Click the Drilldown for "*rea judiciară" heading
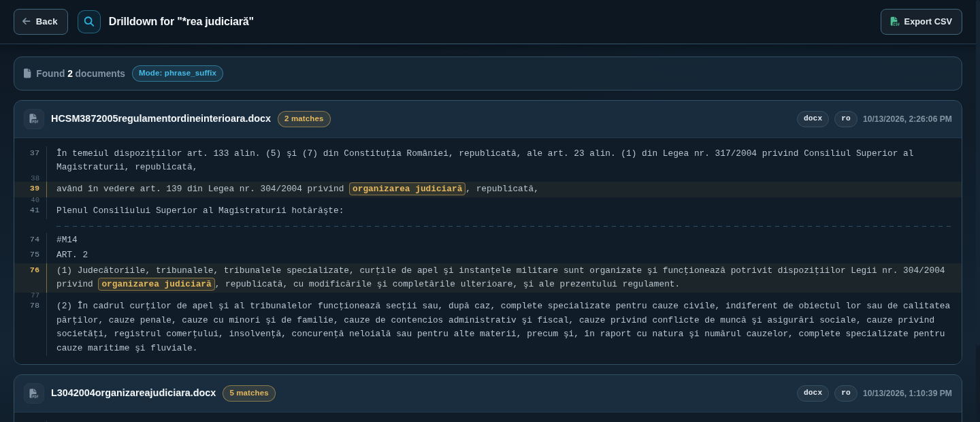The width and height of the screenshot is (980, 422). click(x=181, y=22)
